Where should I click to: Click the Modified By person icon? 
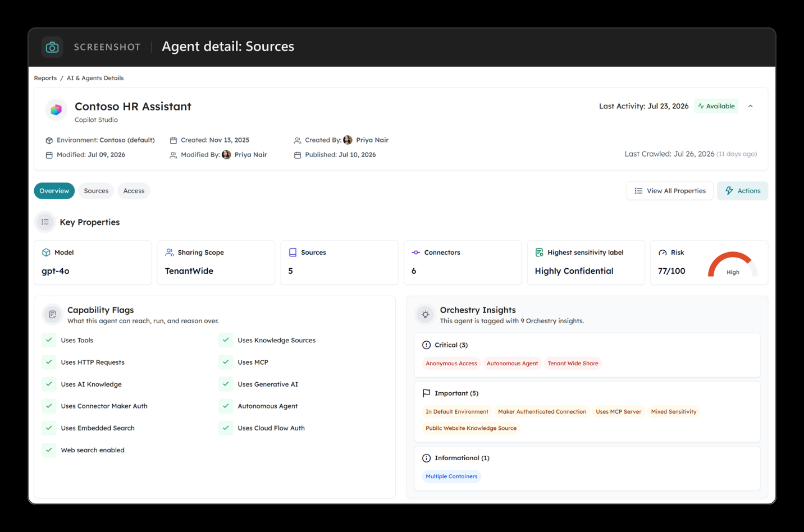[x=173, y=155]
